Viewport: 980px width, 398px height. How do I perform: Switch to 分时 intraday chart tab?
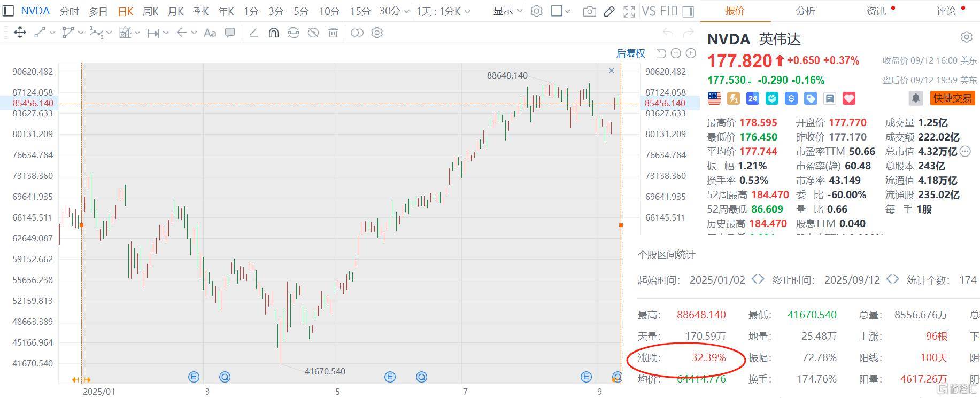[x=70, y=11]
